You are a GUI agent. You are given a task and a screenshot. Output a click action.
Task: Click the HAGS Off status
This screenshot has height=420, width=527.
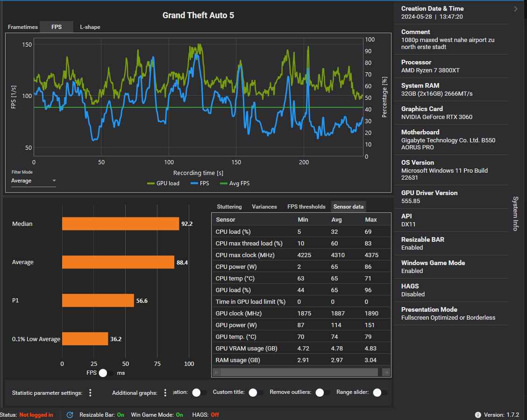206,415
